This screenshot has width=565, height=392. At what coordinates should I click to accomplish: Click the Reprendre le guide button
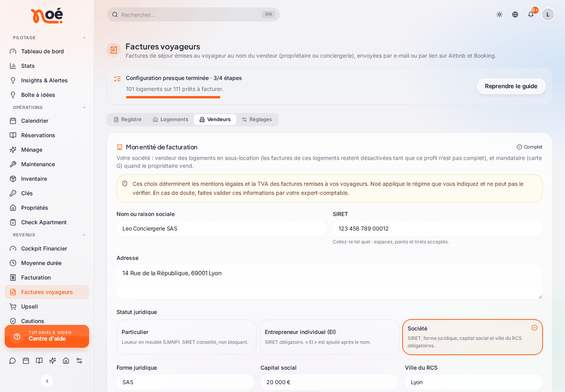tap(511, 86)
